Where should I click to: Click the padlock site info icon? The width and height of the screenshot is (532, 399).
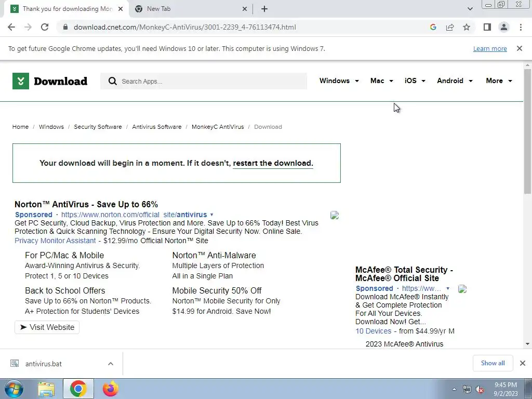tap(66, 27)
